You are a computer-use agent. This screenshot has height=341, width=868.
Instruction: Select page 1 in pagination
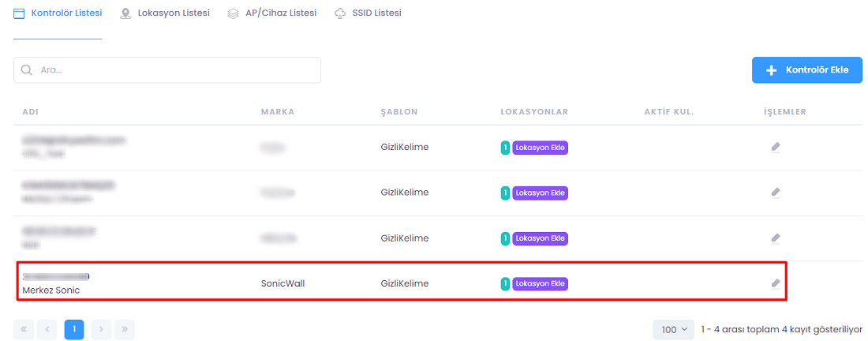click(74, 329)
